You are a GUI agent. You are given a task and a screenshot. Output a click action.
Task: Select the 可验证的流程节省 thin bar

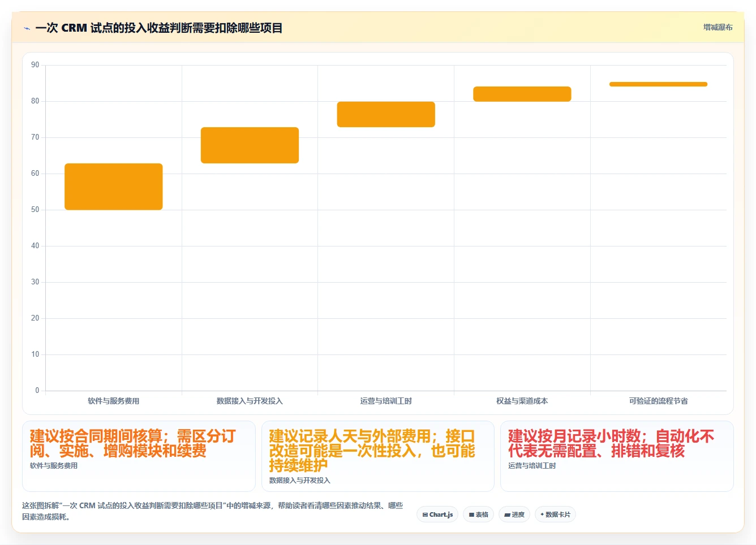(x=658, y=84)
